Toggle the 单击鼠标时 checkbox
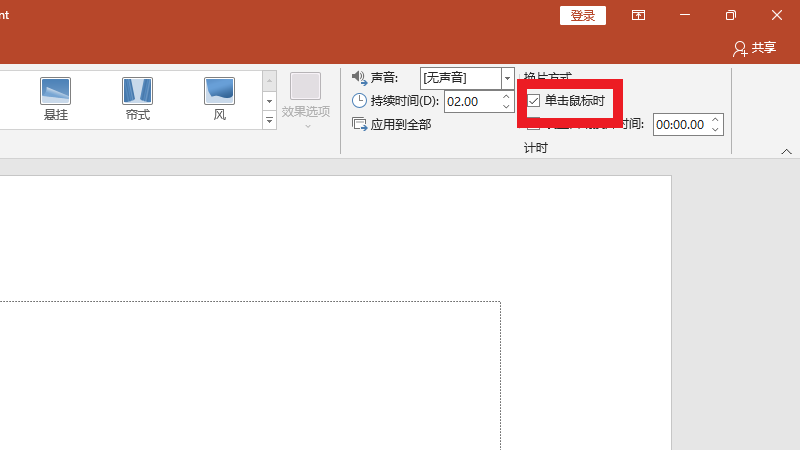 pos(534,101)
